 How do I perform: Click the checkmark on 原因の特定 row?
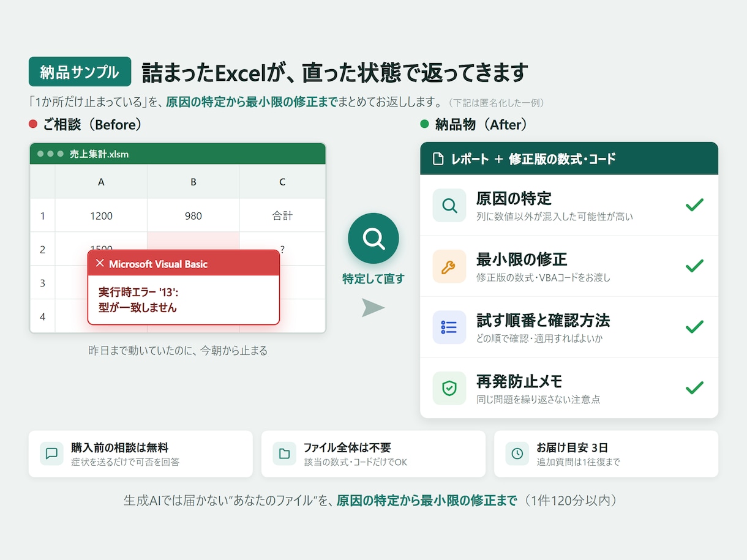694,205
